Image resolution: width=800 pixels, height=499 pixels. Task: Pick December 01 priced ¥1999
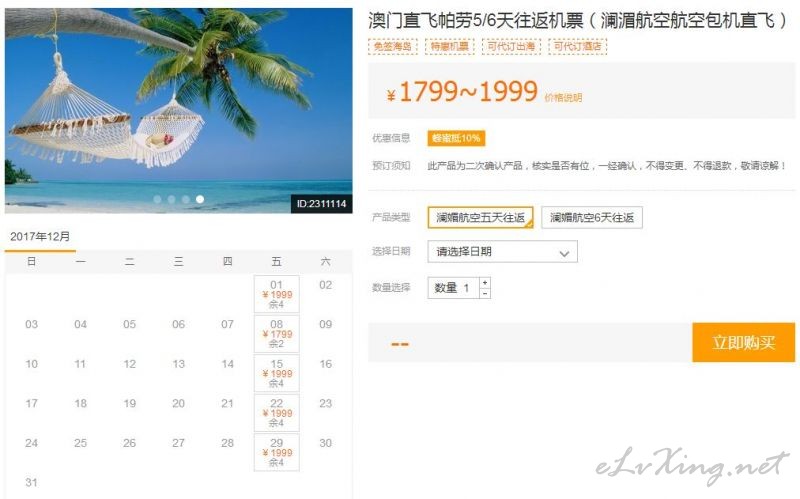click(277, 294)
